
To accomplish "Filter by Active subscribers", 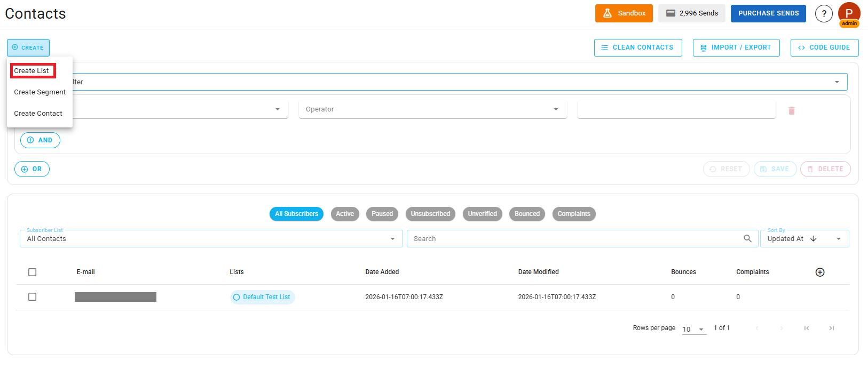I will coord(345,214).
